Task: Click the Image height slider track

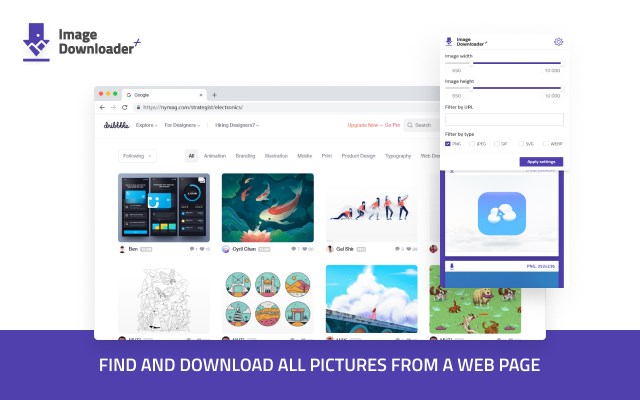Action: [503, 88]
